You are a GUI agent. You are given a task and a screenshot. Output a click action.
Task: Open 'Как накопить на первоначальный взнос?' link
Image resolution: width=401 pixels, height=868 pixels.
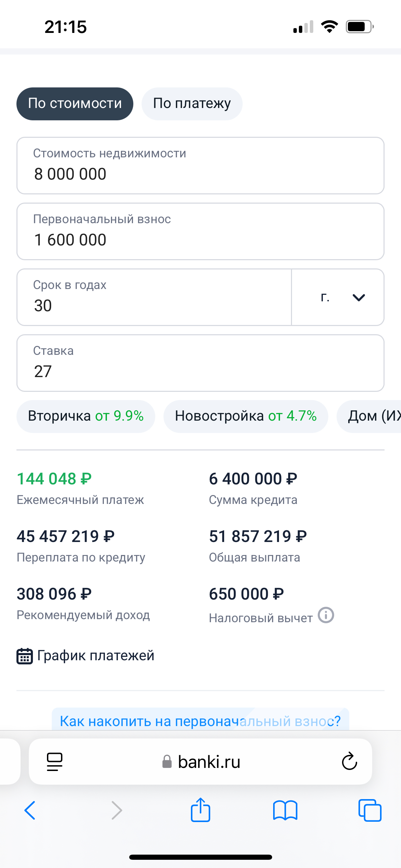tap(200, 721)
